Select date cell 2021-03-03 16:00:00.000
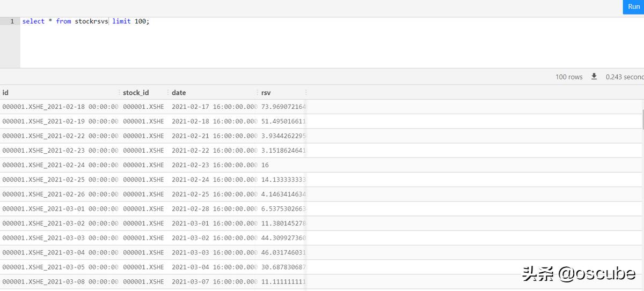The height and width of the screenshot is (291, 644). pyautogui.click(x=215, y=252)
